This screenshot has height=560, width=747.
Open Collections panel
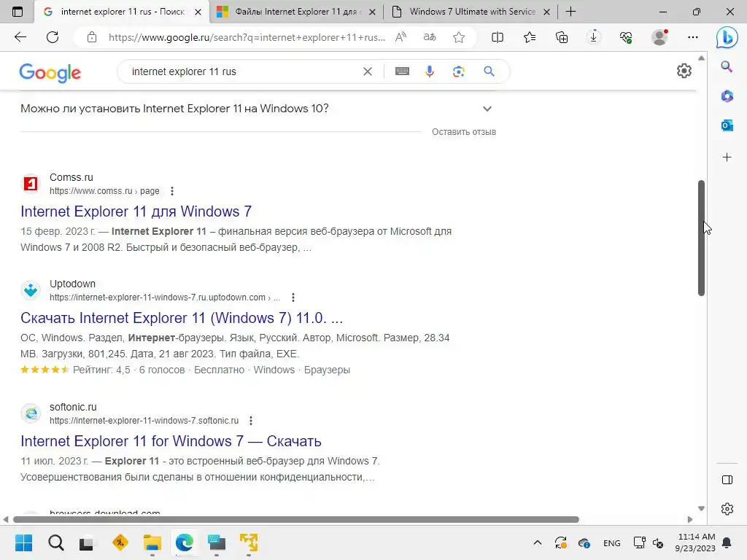coord(562,37)
